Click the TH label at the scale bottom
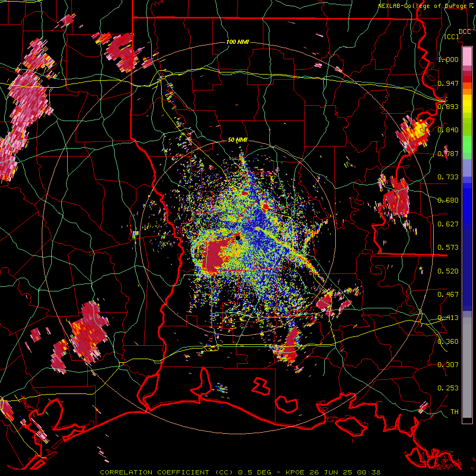The width and height of the screenshot is (476, 476). click(x=454, y=411)
